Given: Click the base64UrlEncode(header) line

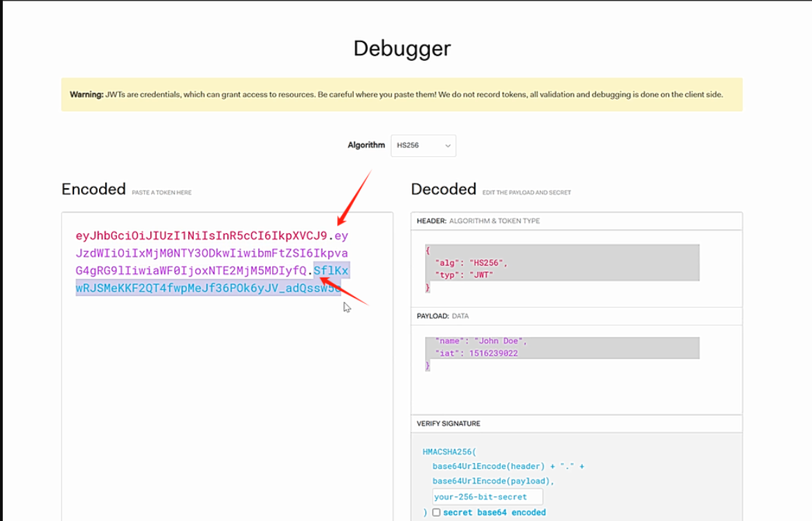Looking at the screenshot, I should click(508, 466).
